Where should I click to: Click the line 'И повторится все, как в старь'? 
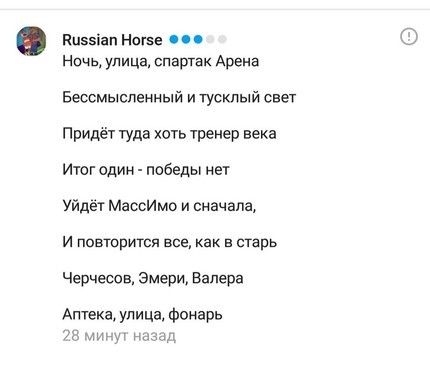click(170, 242)
